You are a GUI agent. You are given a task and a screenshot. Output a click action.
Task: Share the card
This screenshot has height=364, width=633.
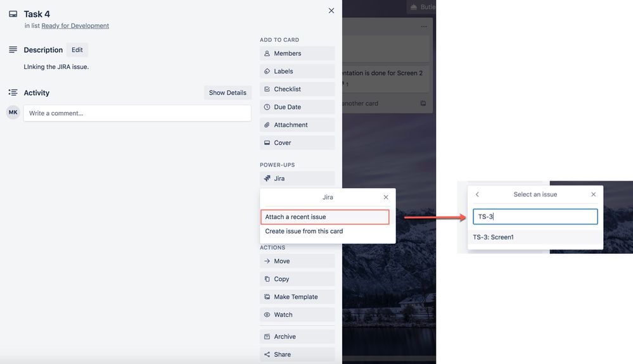(x=297, y=355)
